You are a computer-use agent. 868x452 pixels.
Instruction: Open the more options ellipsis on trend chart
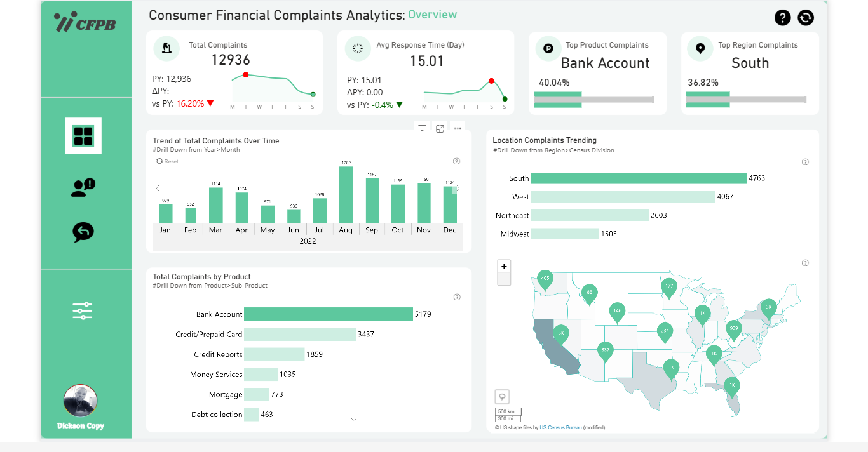(458, 128)
